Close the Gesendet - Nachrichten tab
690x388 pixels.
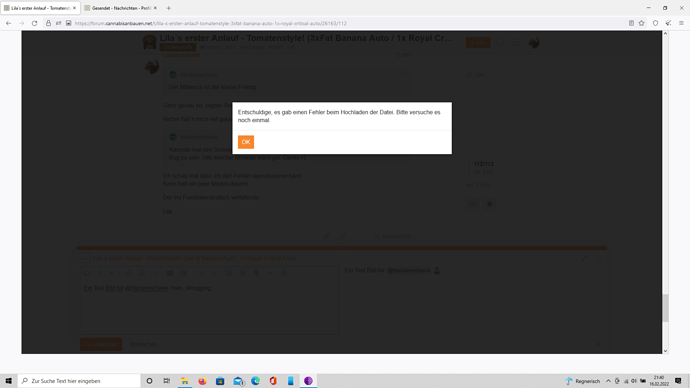pyautogui.click(x=155, y=8)
